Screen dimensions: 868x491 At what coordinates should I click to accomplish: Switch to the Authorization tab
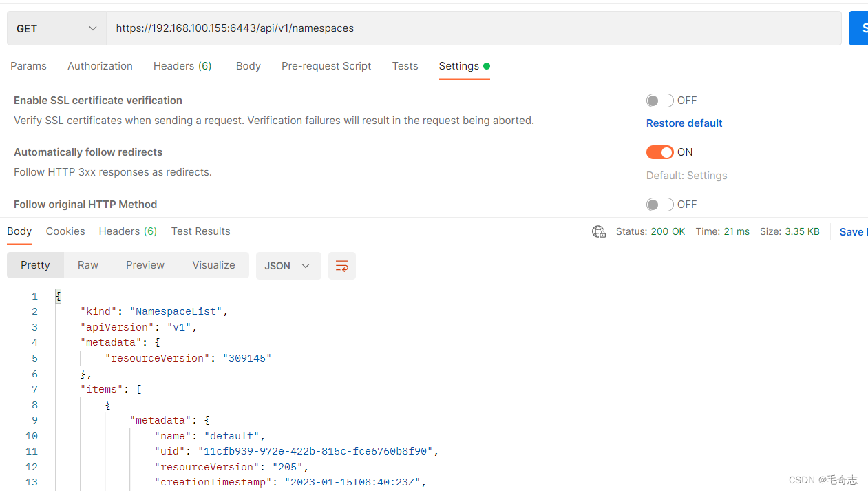[x=100, y=66]
